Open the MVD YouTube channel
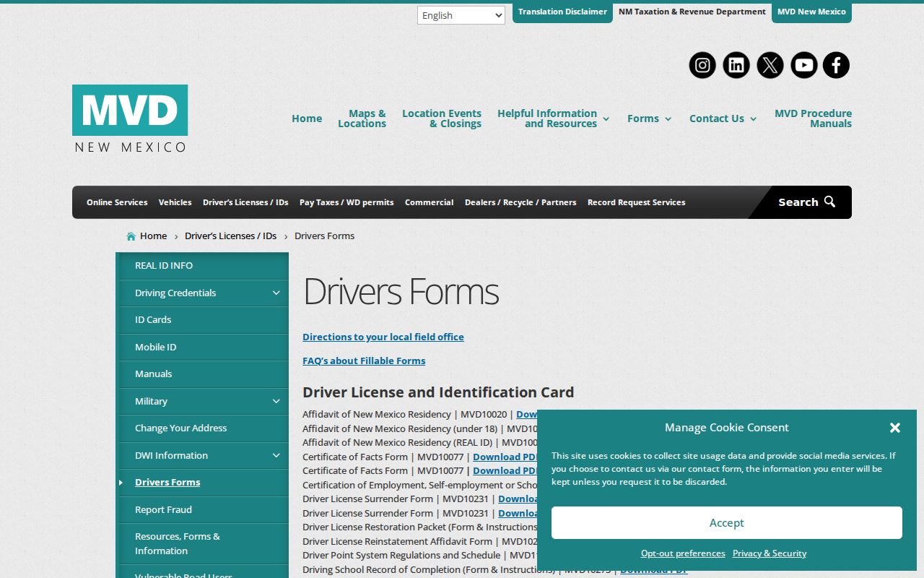This screenshot has width=924, height=578. (803, 66)
